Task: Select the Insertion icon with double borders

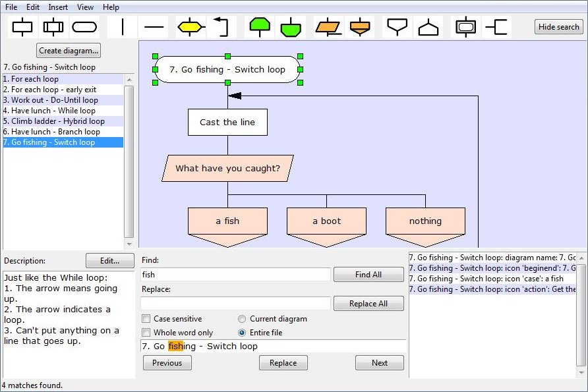Action: [53, 27]
